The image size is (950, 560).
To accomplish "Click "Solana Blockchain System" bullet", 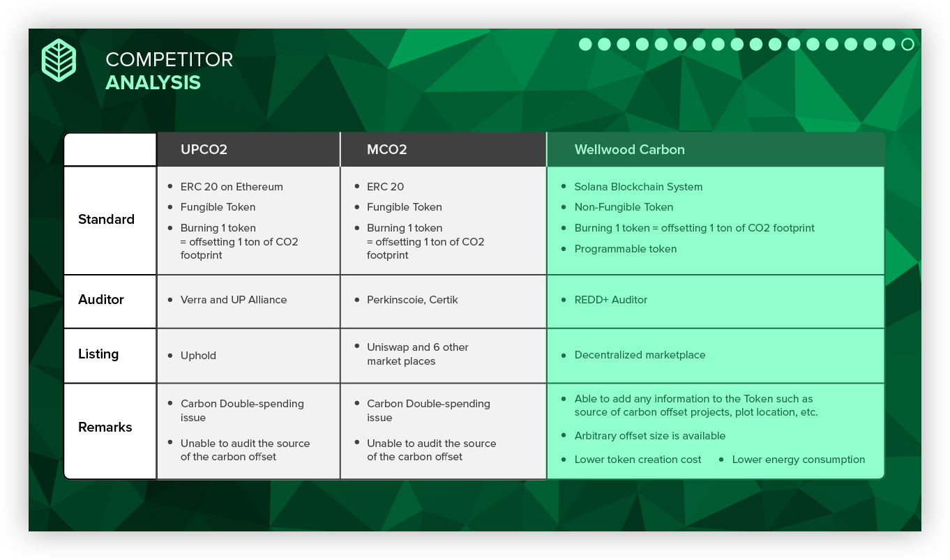I will [x=638, y=187].
